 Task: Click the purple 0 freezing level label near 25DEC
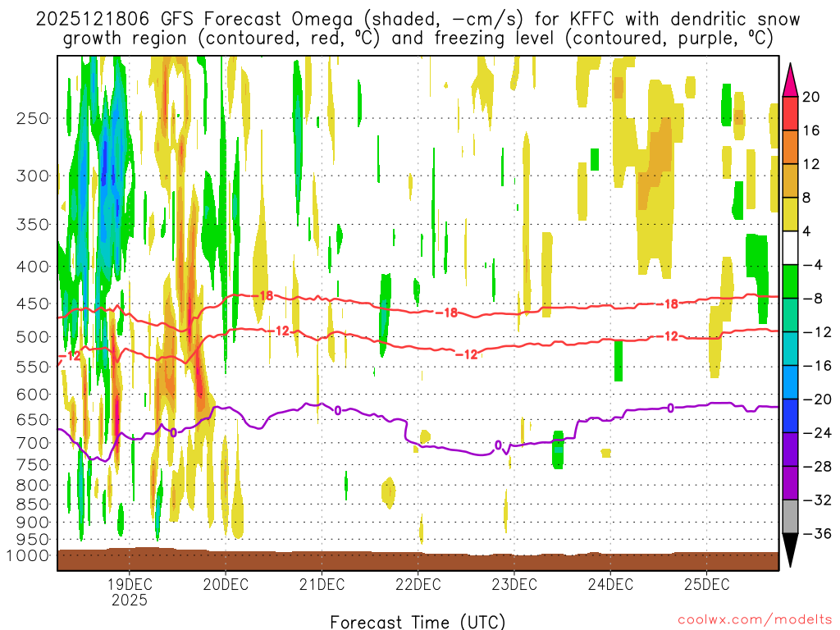click(670, 409)
